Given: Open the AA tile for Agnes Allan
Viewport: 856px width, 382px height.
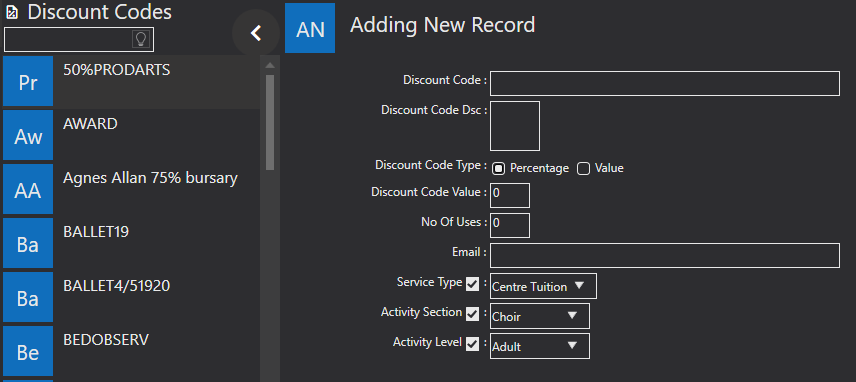Looking at the screenshot, I should 28,189.
